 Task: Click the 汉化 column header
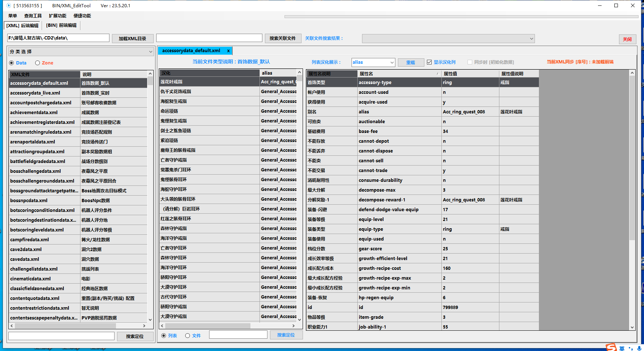click(209, 73)
